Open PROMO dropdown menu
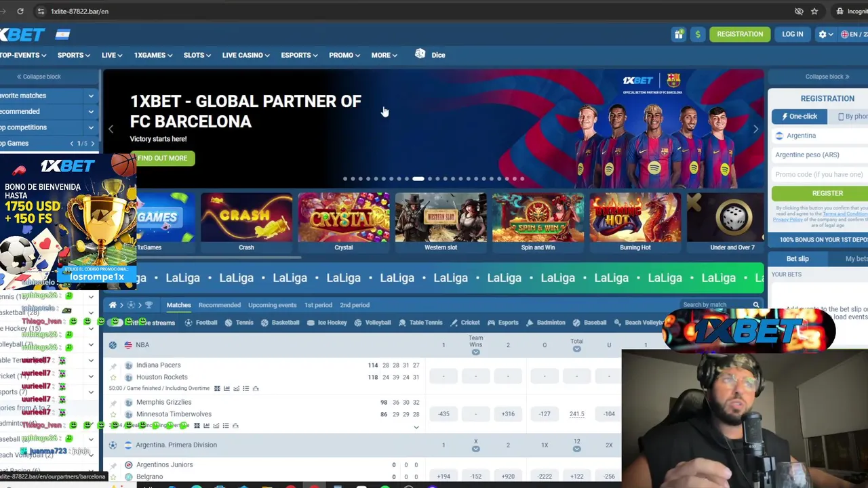The image size is (868, 488). coord(344,55)
